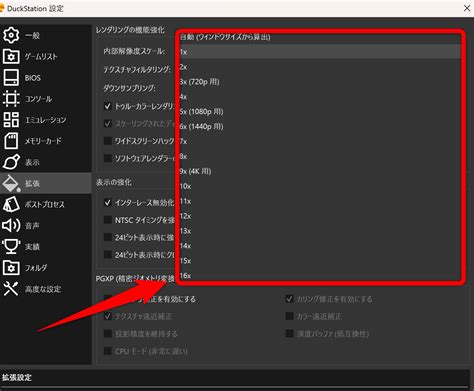The height and width of the screenshot is (391, 474).
Task: Choose 9x (4K 用) option
Action: [x=320, y=171]
